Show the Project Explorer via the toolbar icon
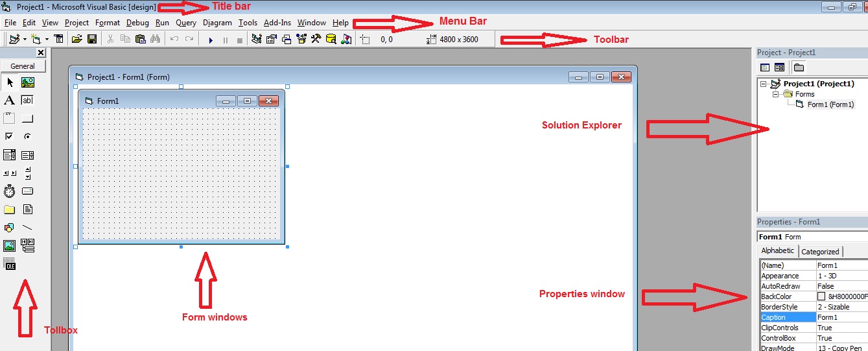The height and width of the screenshot is (351, 868). (257, 40)
